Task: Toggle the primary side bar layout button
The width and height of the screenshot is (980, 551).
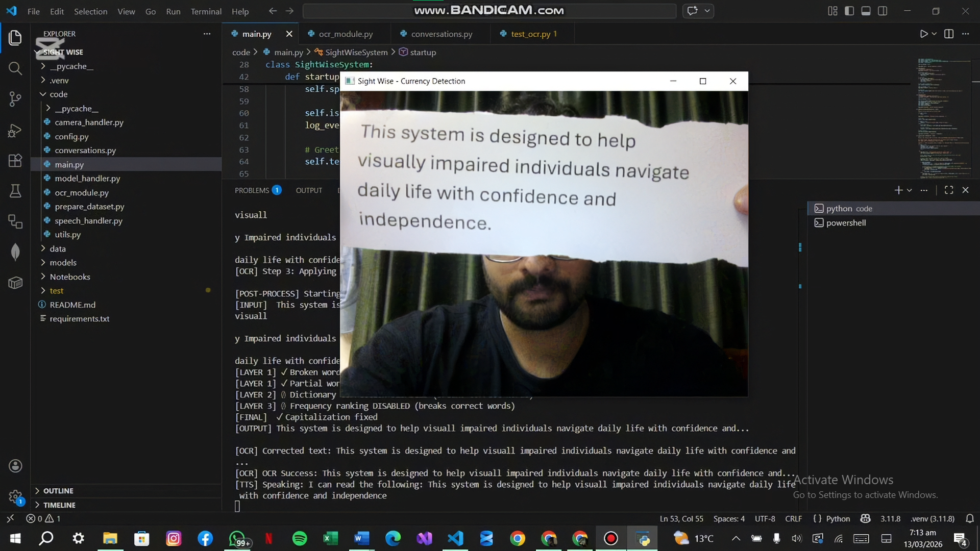Action: tap(849, 11)
